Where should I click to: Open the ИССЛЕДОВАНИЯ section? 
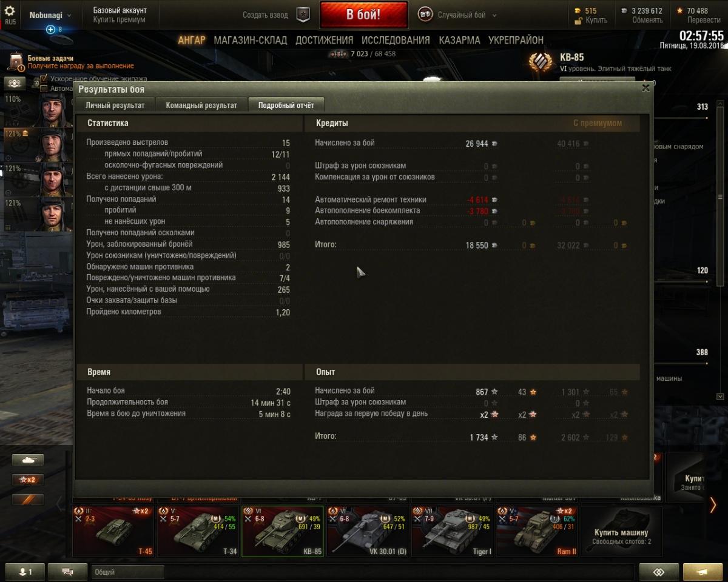[x=396, y=40]
